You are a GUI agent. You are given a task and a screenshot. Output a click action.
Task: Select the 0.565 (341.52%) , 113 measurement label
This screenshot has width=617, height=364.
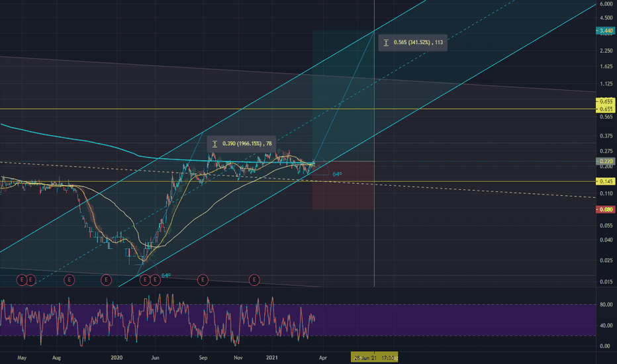pos(413,42)
